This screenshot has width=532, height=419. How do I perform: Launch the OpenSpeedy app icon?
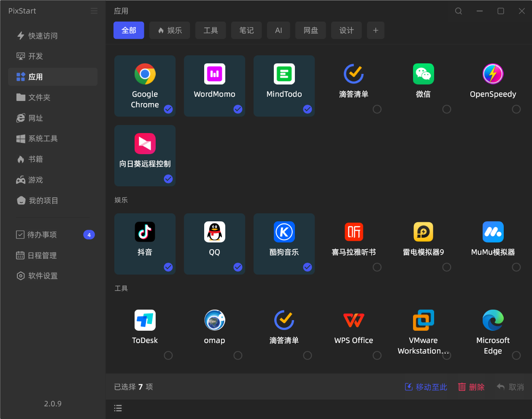tap(493, 74)
